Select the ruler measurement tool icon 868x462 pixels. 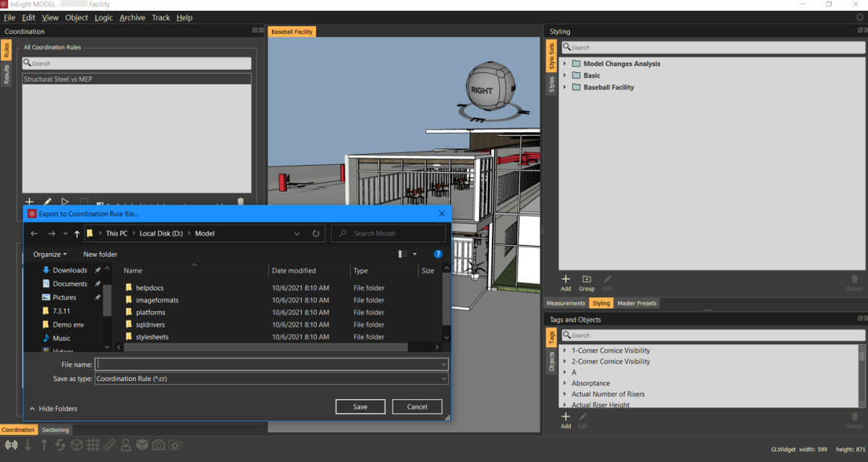(x=109, y=445)
